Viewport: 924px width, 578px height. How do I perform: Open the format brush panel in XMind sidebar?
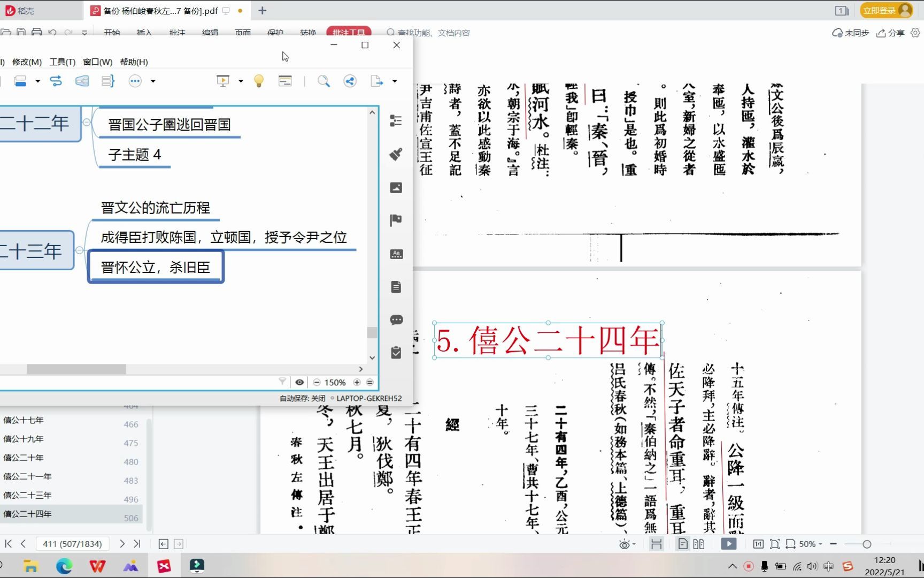tap(396, 154)
